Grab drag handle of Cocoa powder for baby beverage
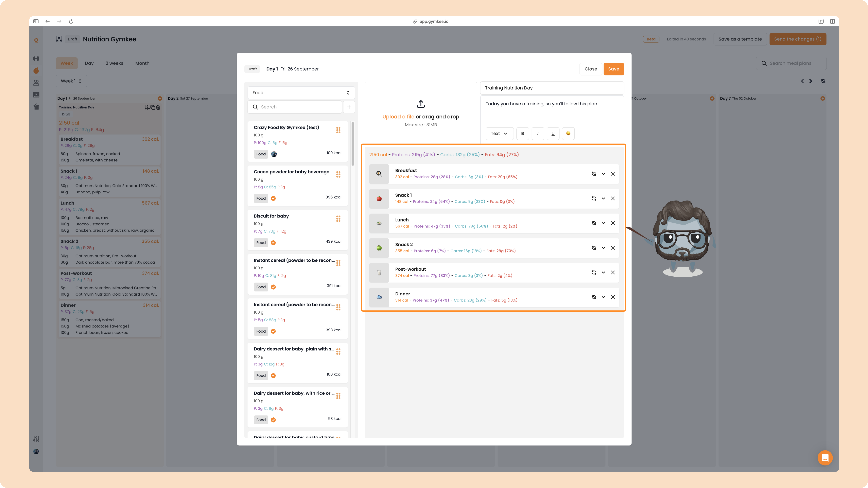Screen dimensions: 868x488 (x=338, y=174)
